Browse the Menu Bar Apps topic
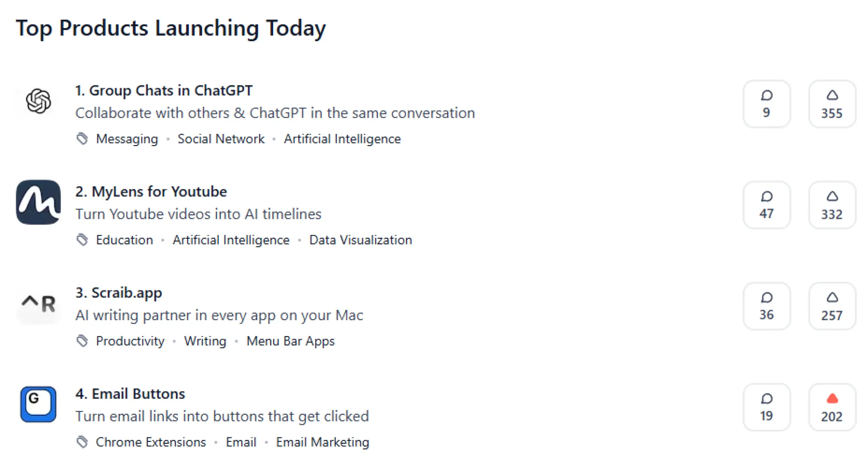 tap(290, 341)
